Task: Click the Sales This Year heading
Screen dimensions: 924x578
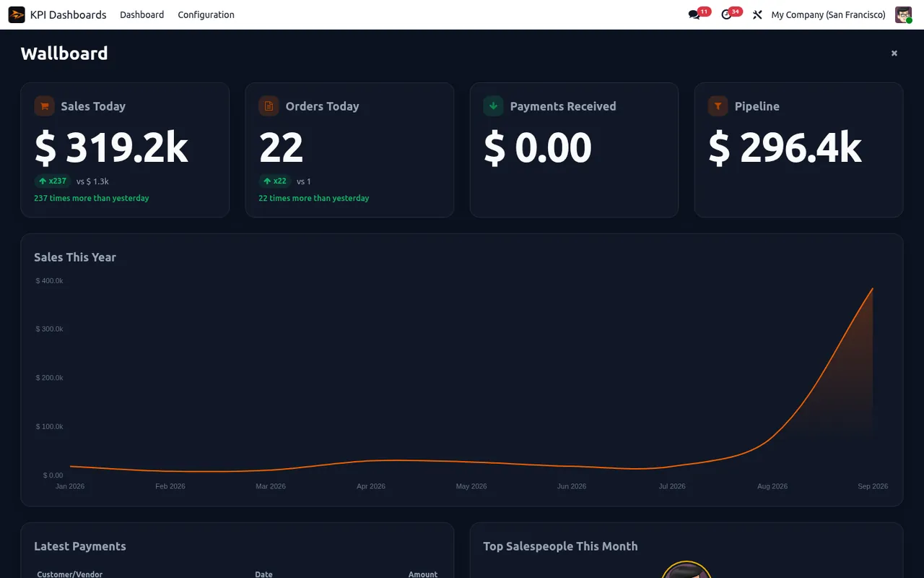Action: tap(75, 257)
